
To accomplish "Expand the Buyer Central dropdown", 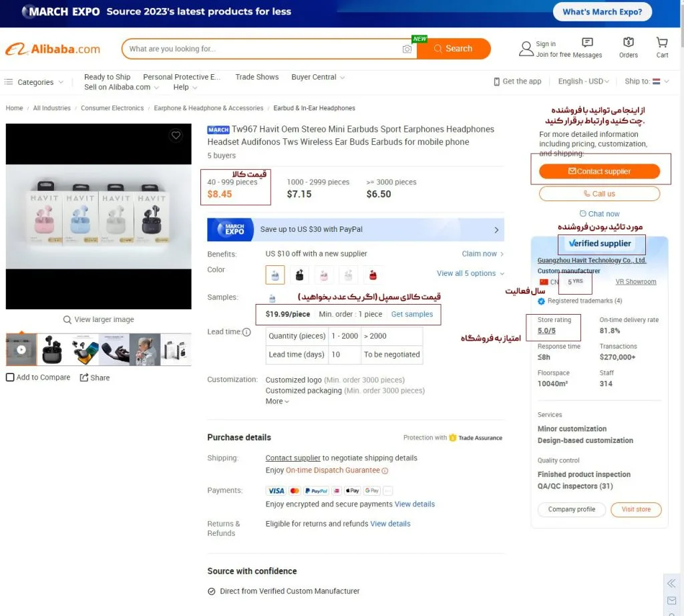I will 318,78.
